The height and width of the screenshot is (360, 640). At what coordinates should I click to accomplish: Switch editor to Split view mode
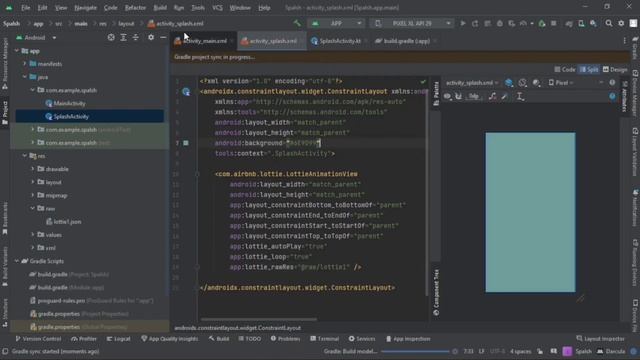[x=589, y=69]
